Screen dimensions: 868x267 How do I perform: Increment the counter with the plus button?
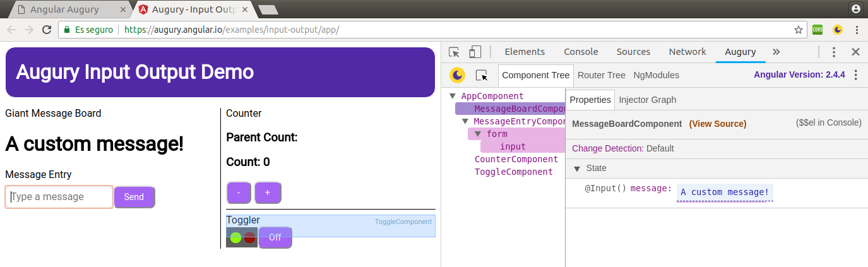click(x=268, y=193)
